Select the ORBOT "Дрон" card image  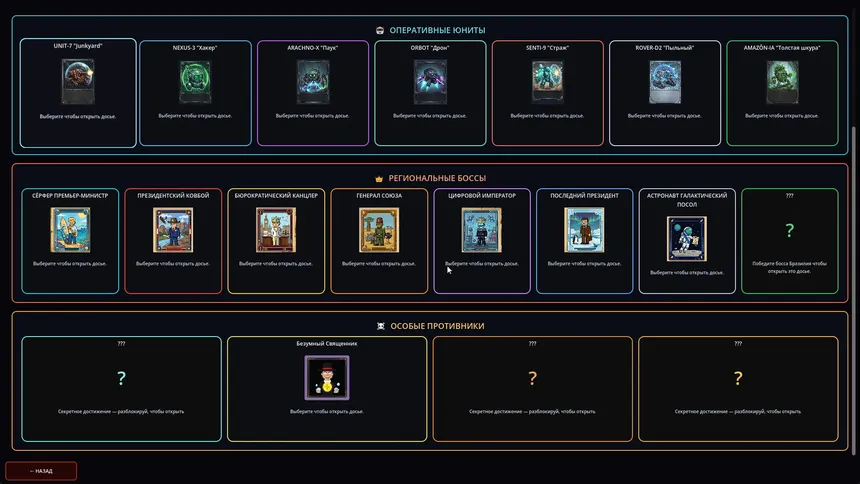point(430,82)
